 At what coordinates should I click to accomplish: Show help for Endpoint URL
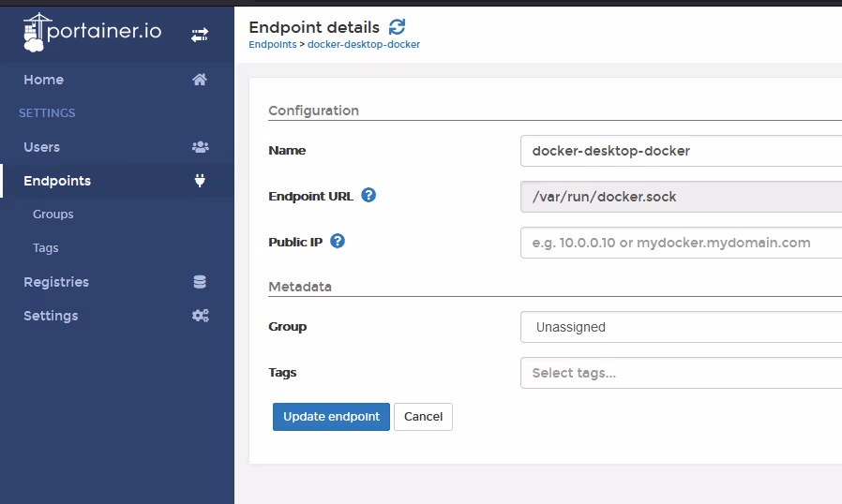coord(368,196)
